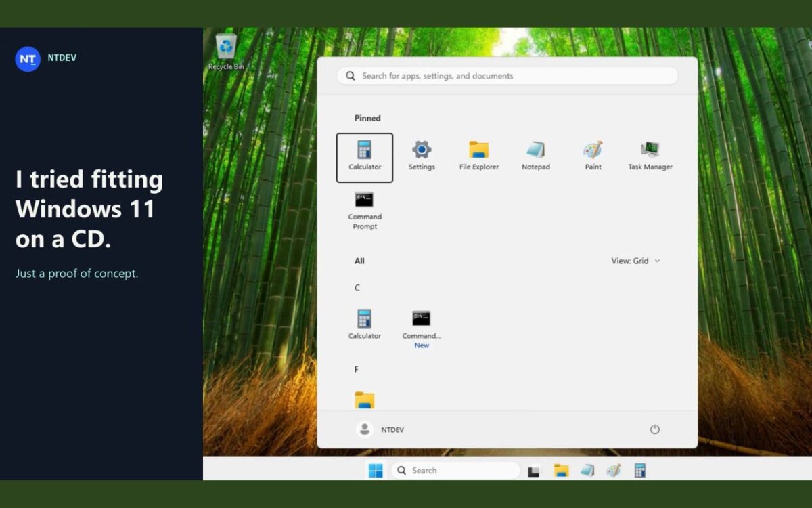Open the new Command Prompt in All list

point(422,329)
